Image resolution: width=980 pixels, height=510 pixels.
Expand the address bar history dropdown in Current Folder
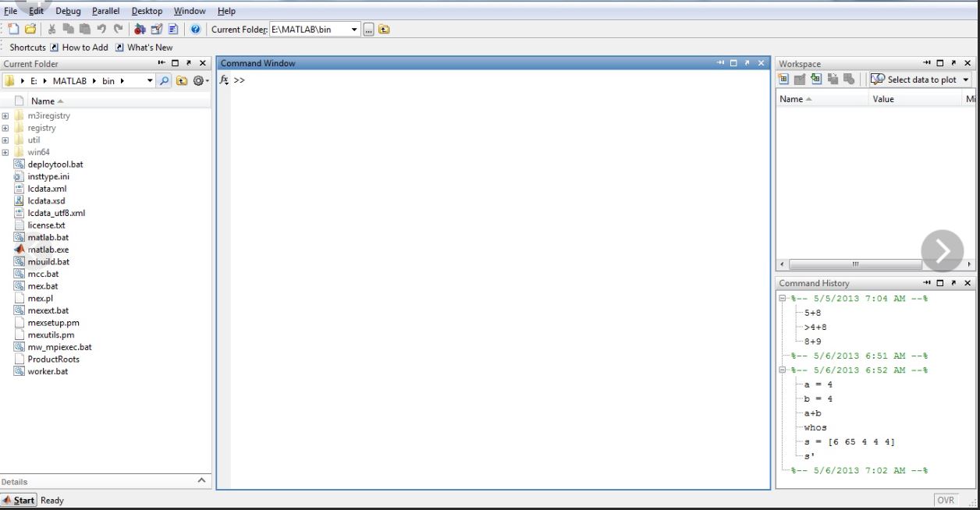(150, 80)
